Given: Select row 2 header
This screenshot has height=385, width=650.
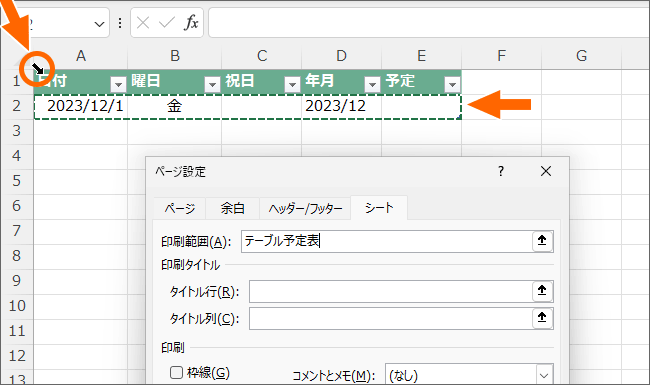Looking at the screenshot, I should click(17, 106).
